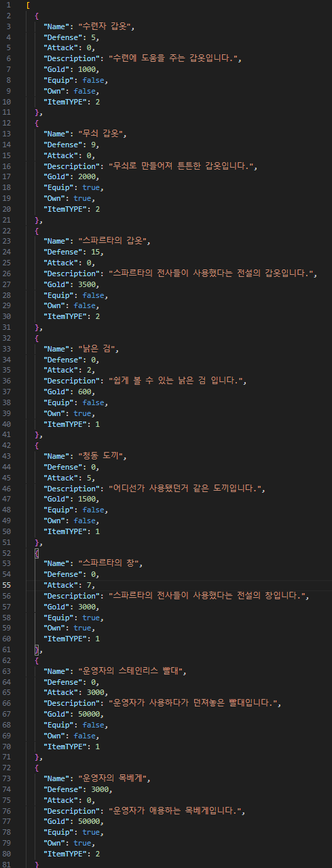Image resolution: width=332 pixels, height=868 pixels.
Task: Click the highlighted opening brace on line 52
Action: (x=37, y=552)
